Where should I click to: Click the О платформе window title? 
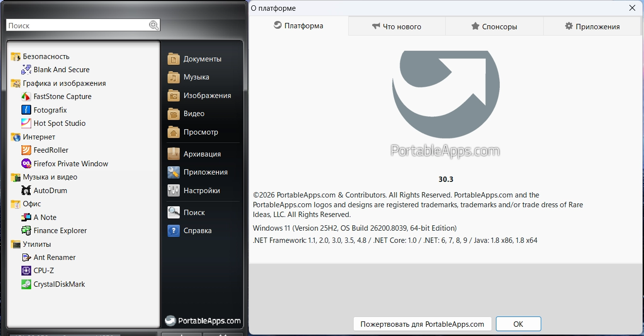coord(273,8)
